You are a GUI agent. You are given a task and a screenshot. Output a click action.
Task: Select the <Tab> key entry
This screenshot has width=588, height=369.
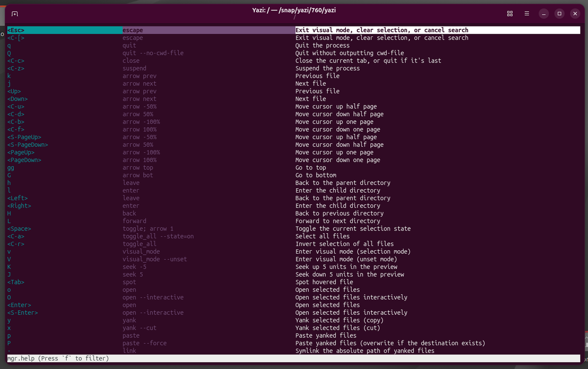16,282
